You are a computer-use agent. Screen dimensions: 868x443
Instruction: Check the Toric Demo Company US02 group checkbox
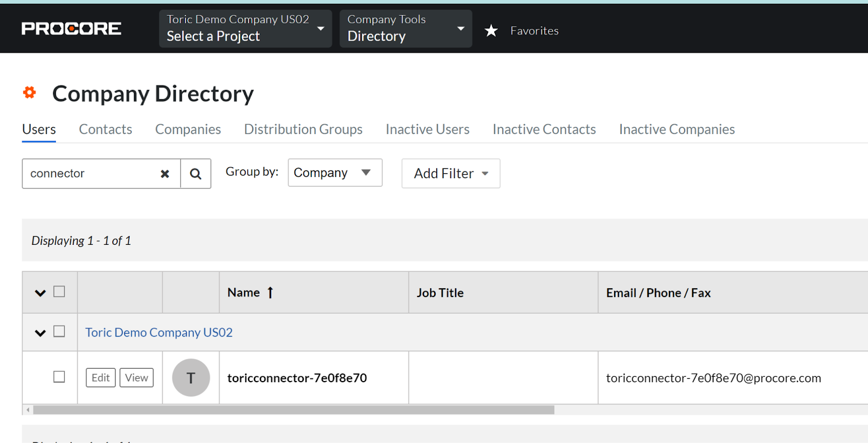(59, 331)
